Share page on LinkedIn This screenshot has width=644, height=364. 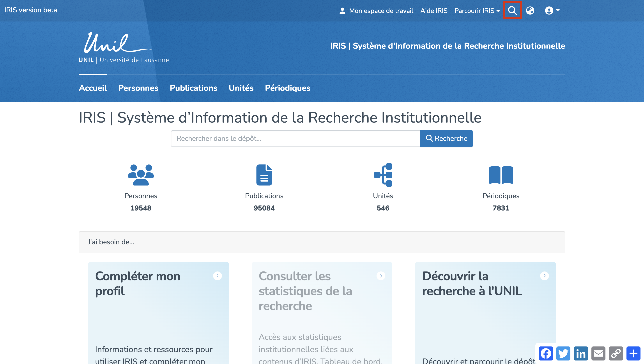click(581, 353)
